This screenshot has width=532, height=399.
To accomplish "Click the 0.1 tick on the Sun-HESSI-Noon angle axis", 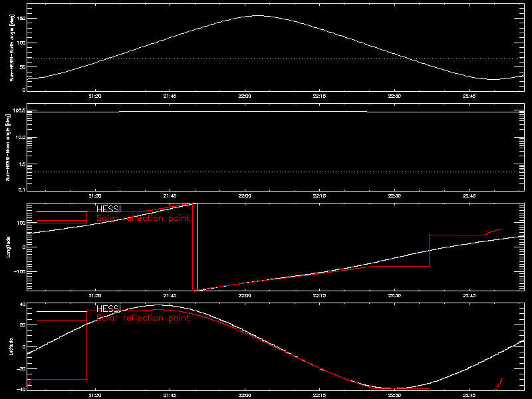I will click(21, 190).
